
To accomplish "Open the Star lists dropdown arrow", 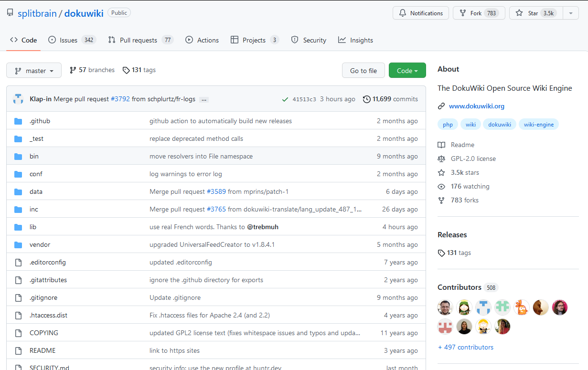I will pyautogui.click(x=571, y=13).
